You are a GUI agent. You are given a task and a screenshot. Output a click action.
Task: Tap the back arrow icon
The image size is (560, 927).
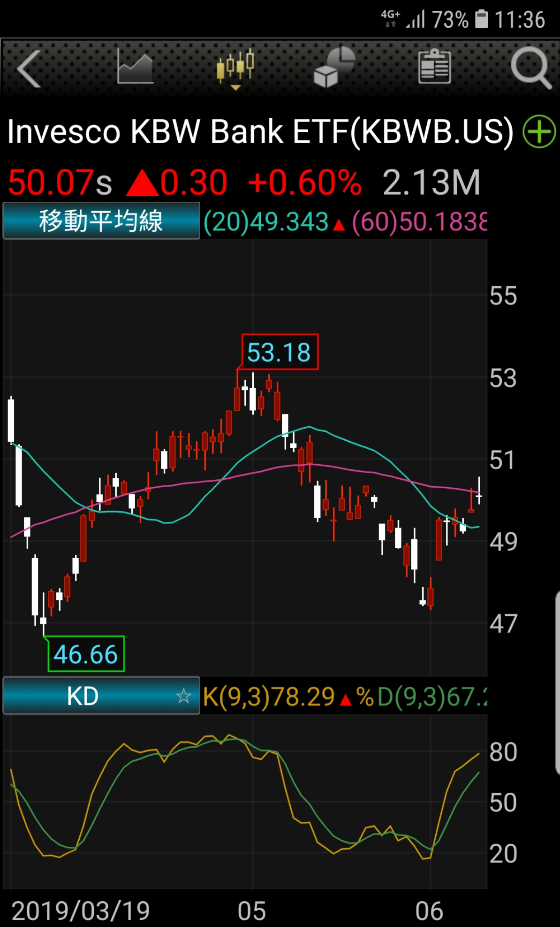pos(29,69)
